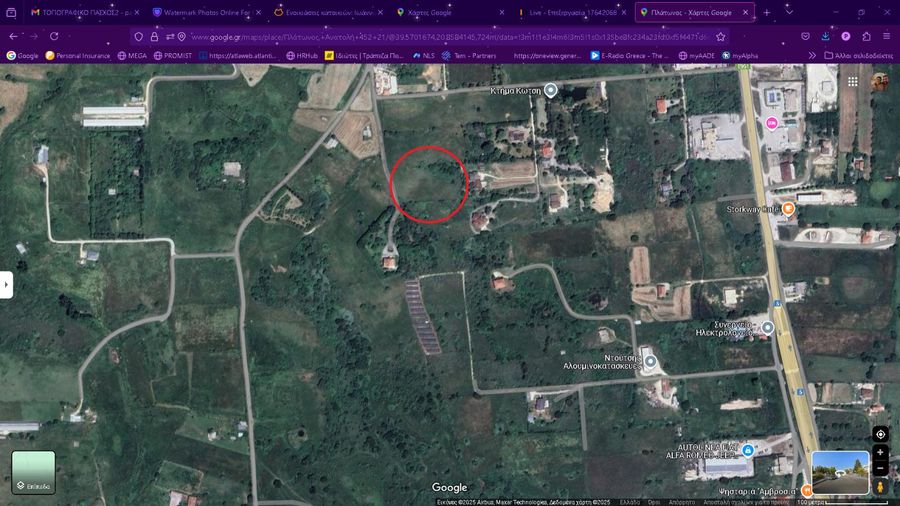Select the yellow Street View pegman
The image size is (900, 506).
880,486
